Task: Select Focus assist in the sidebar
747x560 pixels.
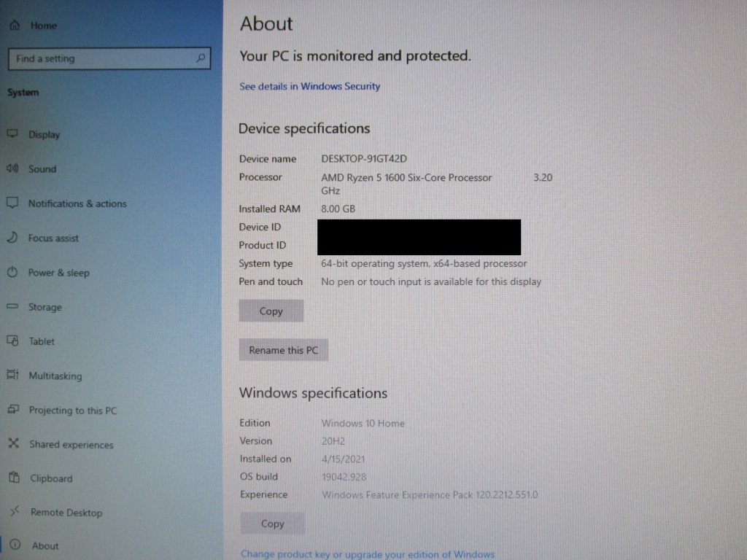Action: coord(53,238)
